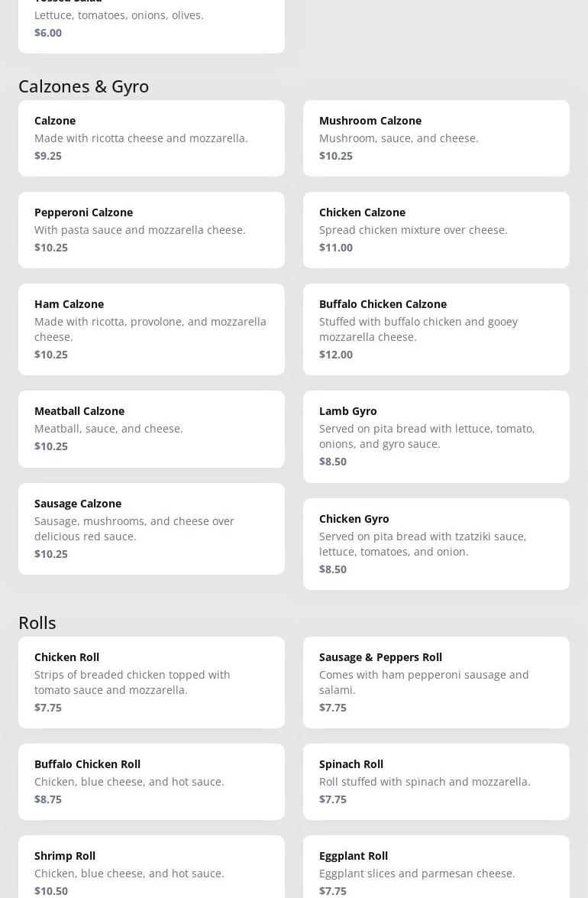Select the Buffalo Chicken Roll item
The height and width of the screenshot is (898, 588).
(151, 782)
